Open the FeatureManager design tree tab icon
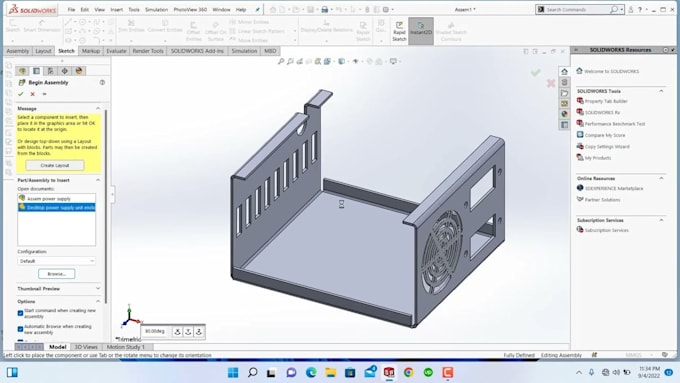The width and height of the screenshot is (680, 383). 22,71
